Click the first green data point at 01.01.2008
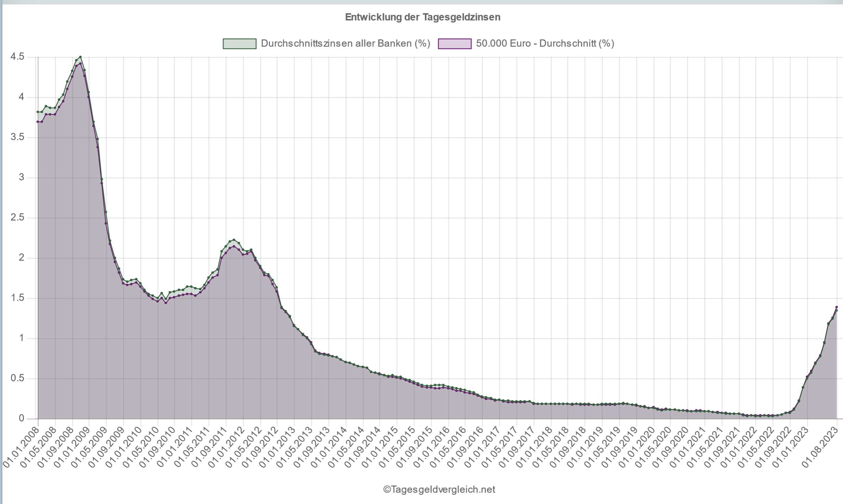Image resolution: width=843 pixels, height=504 pixels. (x=38, y=112)
